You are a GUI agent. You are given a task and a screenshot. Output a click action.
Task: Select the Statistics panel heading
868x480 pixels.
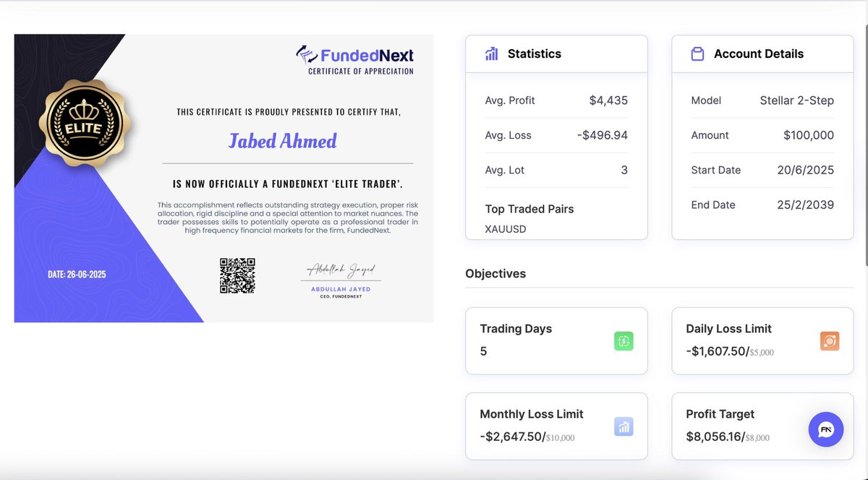coord(535,53)
